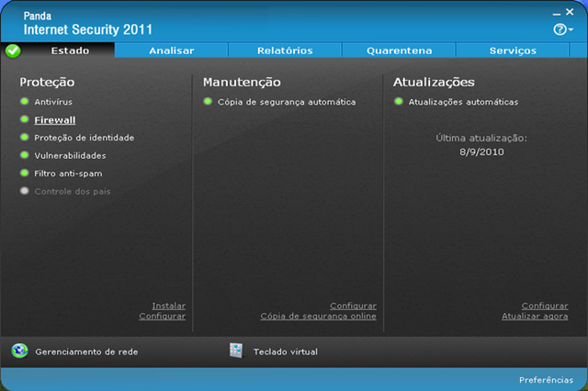Open the Firewall link
The height and width of the screenshot is (391, 588).
pos(55,120)
